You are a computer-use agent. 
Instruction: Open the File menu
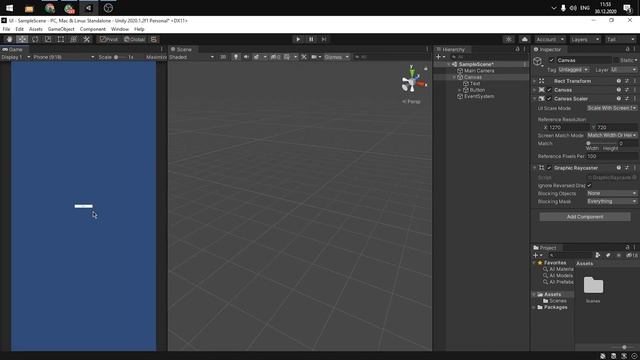pyautogui.click(x=7, y=29)
